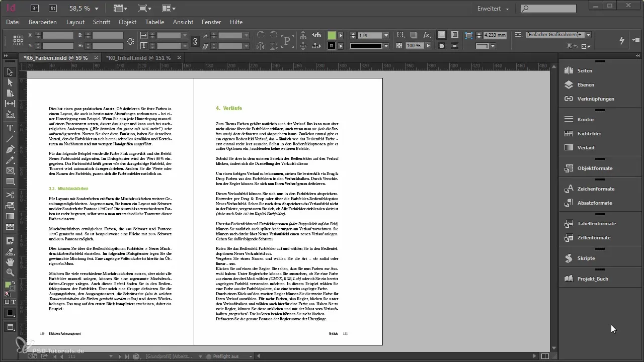Select the Gradient Swatch tool
The width and height of the screenshot is (644, 362).
point(10,216)
